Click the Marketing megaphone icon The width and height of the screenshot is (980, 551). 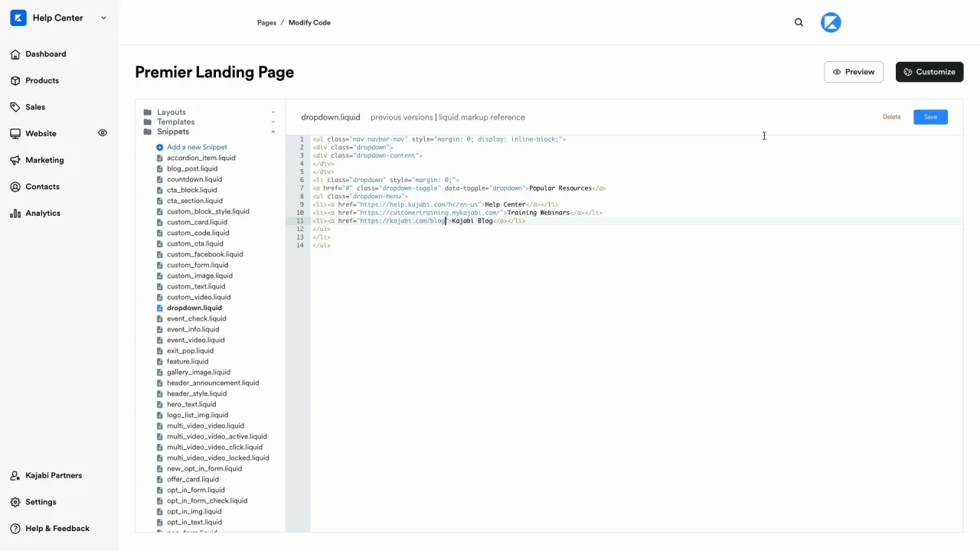[15, 160]
